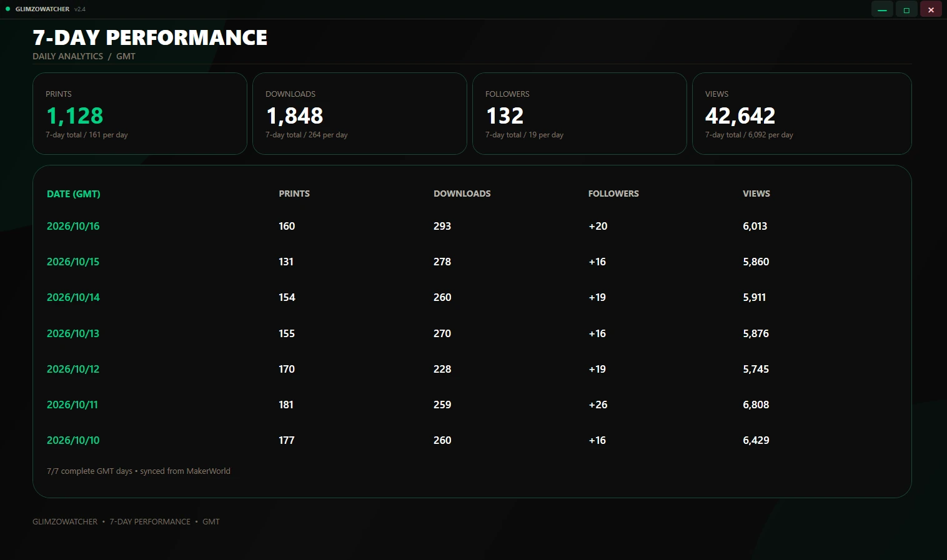Screen dimensions: 947x560
Task: Click prints value 160 for 2026/10/16
Action: [x=287, y=226]
